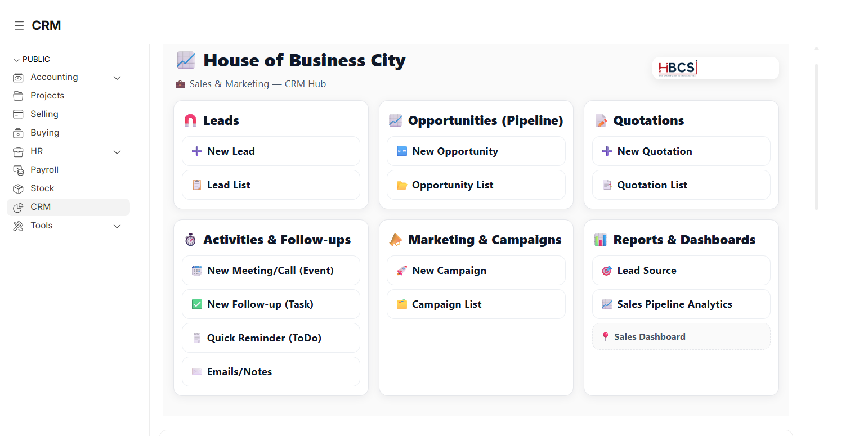Click the Buying icon in sidebar
This screenshot has height=436, width=868.
19,133
